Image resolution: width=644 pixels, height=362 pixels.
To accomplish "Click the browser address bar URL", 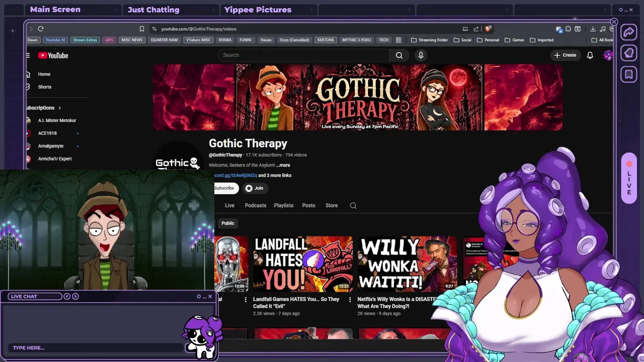I will click(199, 29).
